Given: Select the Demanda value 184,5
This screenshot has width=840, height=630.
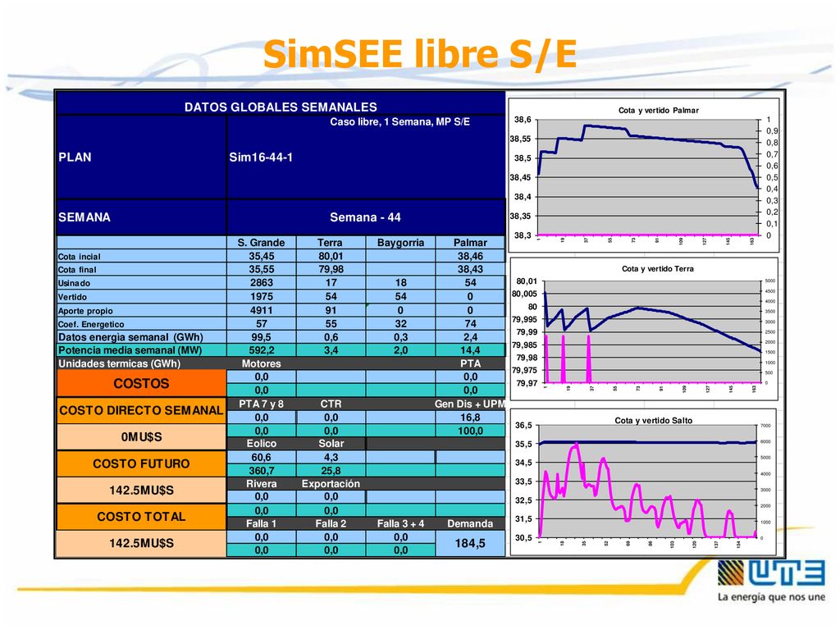Looking at the screenshot, I should pos(470,543).
